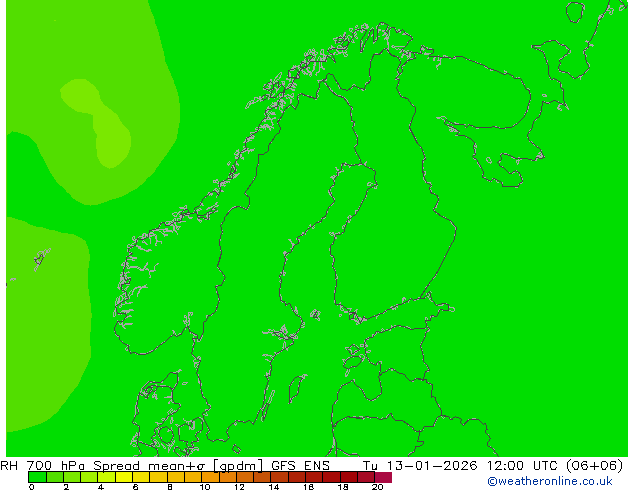
Task: Choose the orange legend swatch starting at 10
Action: click(210, 477)
